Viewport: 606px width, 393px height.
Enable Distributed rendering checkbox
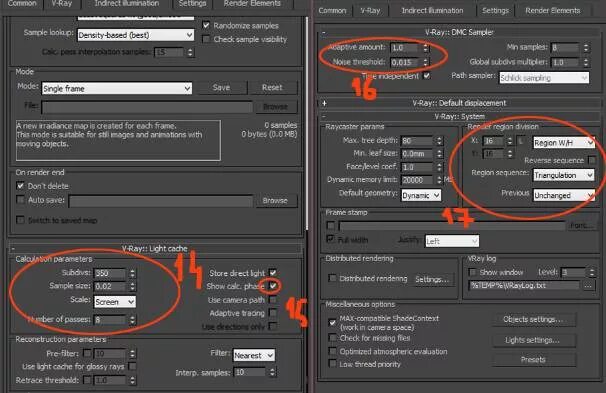pyautogui.click(x=332, y=278)
